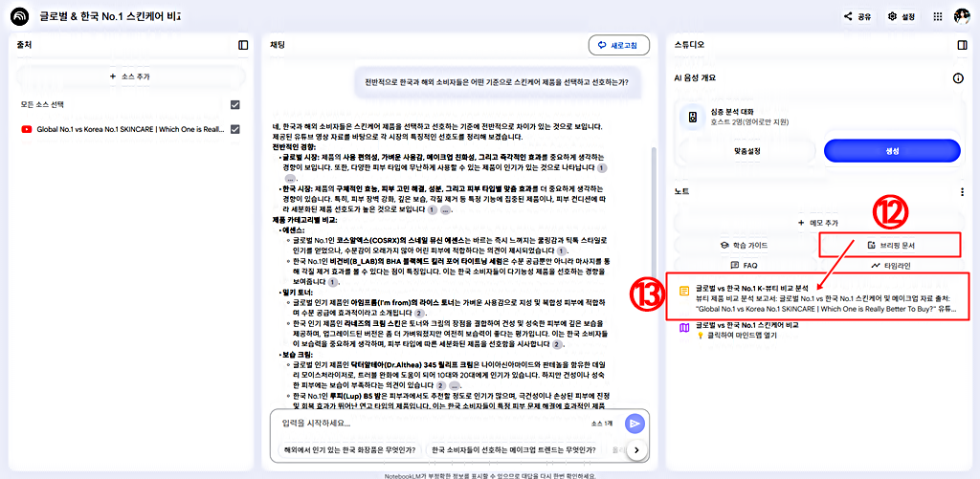Click the K-뷰티 비교 분석 note icon
Image resolution: width=980 pixels, height=479 pixels.
coord(685,290)
